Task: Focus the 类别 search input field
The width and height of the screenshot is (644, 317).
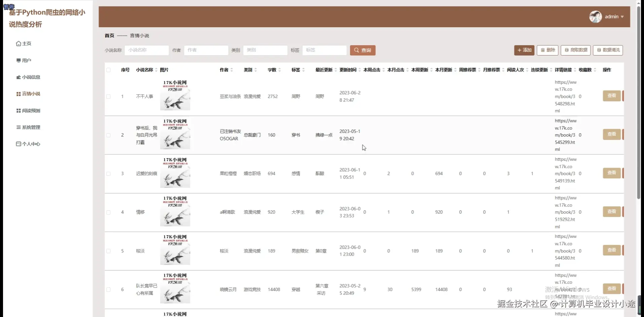Action: (265, 50)
